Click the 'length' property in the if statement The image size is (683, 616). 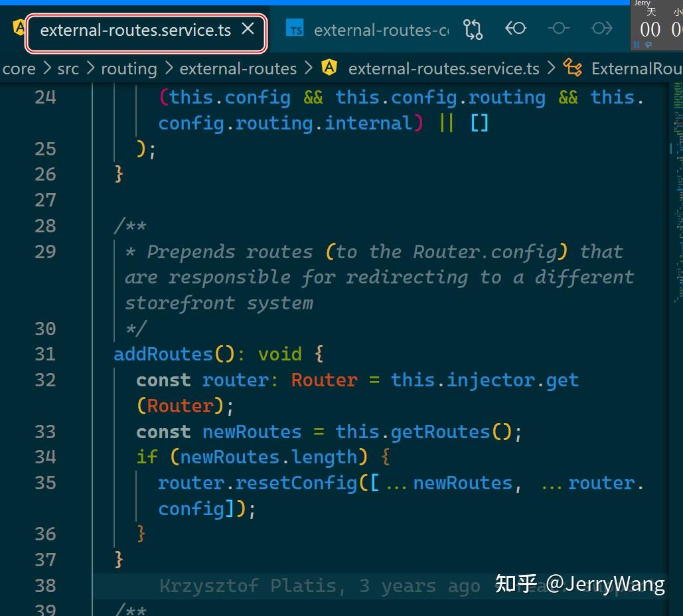click(324, 457)
